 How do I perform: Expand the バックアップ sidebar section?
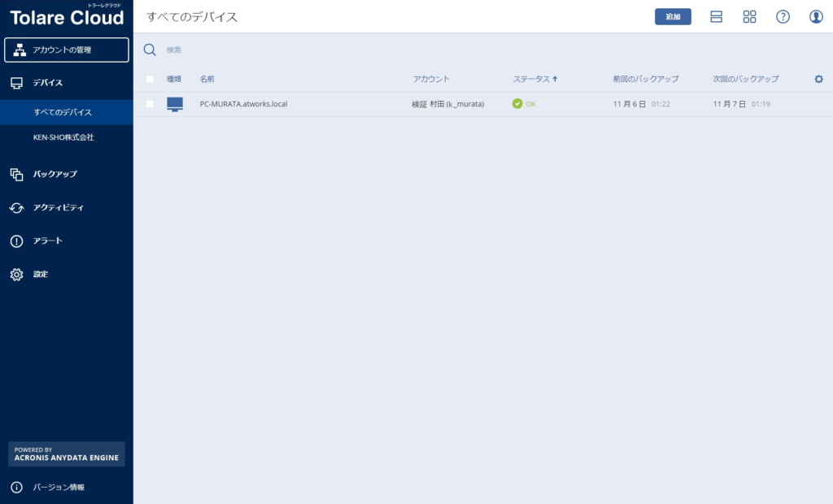[x=55, y=174]
